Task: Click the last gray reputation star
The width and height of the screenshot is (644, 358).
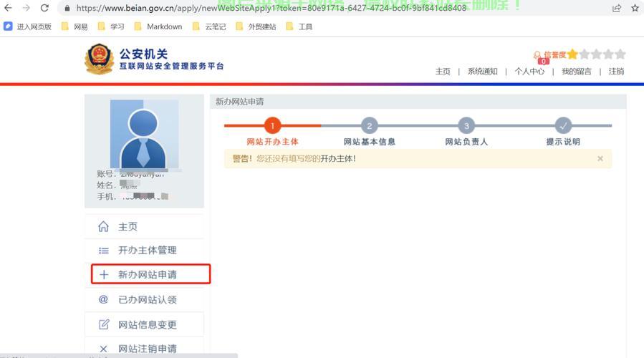Action: click(620, 54)
